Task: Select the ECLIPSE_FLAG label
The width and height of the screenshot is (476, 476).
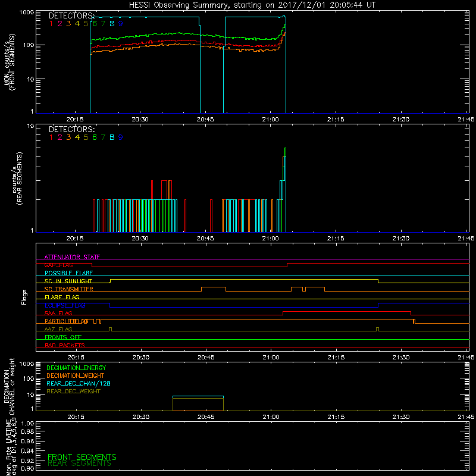Action: tap(65, 305)
